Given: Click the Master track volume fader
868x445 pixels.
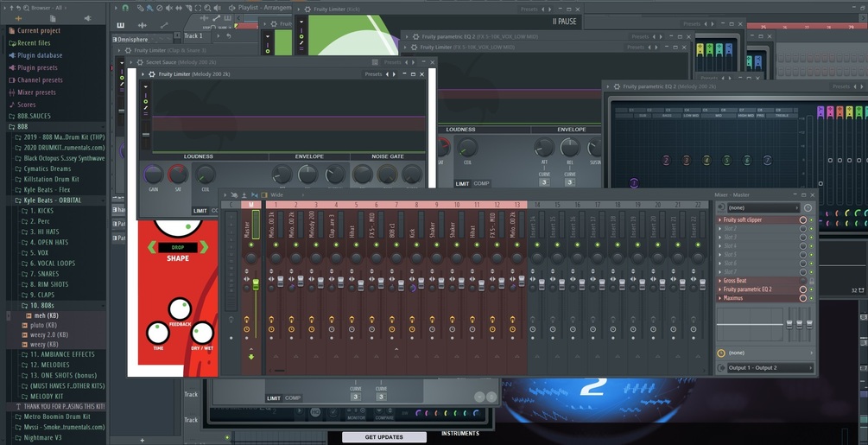Looking at the screenshot, I should pyautogui.click(x=256, y=284).
